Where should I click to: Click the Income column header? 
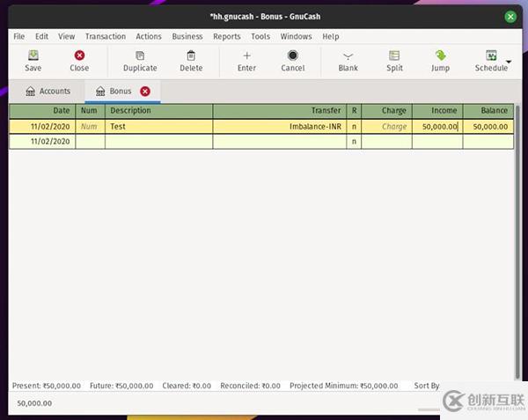point(437,111)
